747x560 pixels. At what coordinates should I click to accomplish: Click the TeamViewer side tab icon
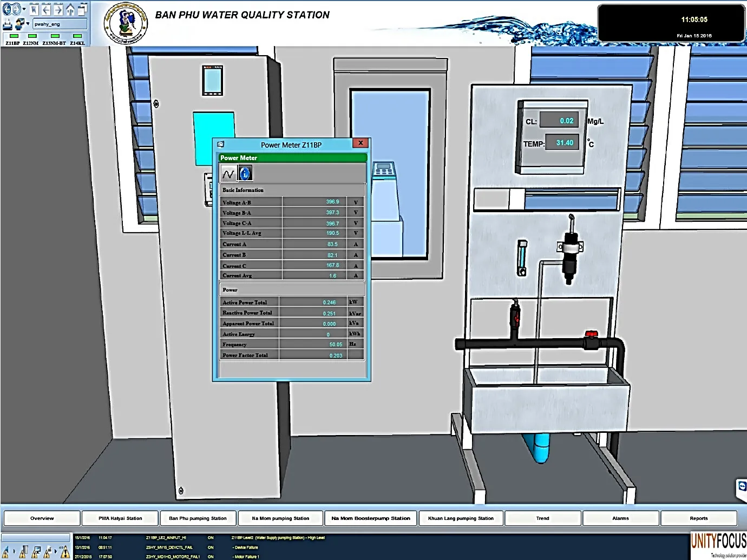[x=742, y=487]
